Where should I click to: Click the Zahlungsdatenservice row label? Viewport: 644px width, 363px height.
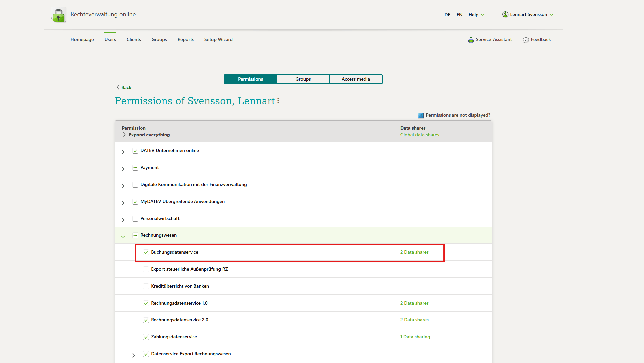(174, 337)
